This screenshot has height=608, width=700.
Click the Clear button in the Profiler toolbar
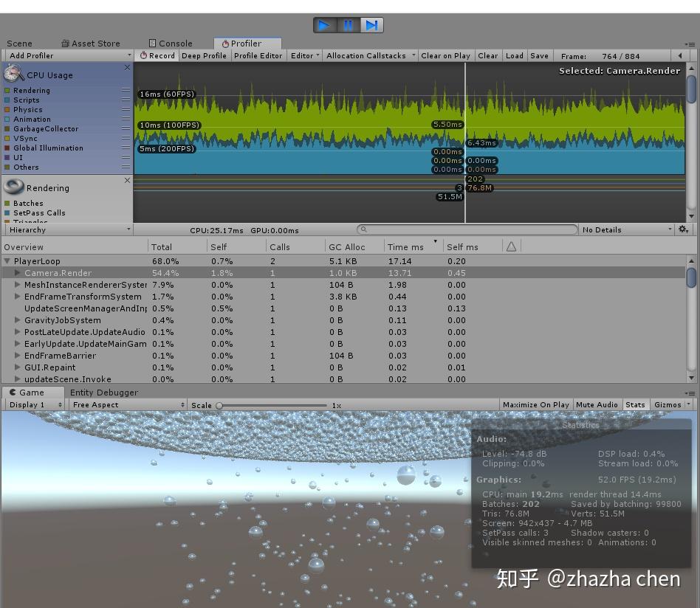tap(487, 55)
